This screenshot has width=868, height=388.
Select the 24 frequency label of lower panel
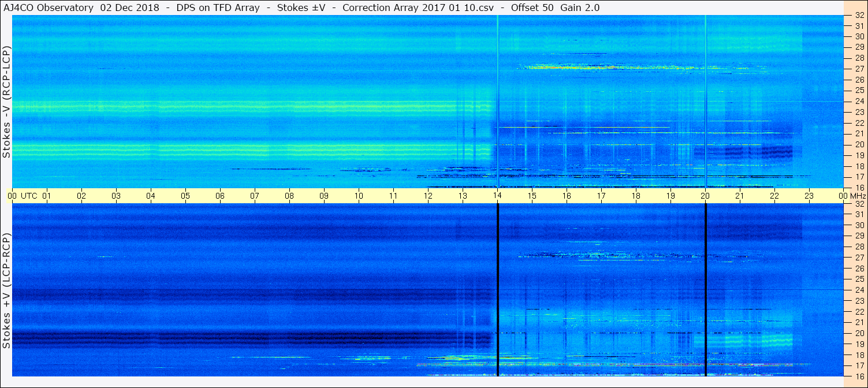859,290
